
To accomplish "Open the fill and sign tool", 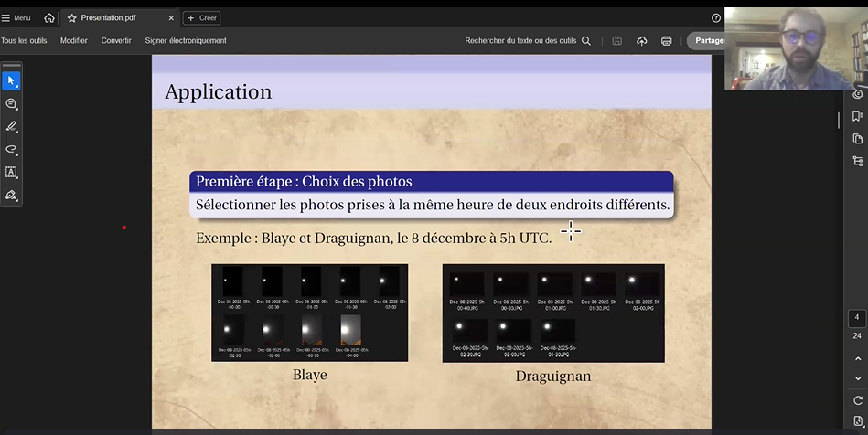I will click(11, 195).
